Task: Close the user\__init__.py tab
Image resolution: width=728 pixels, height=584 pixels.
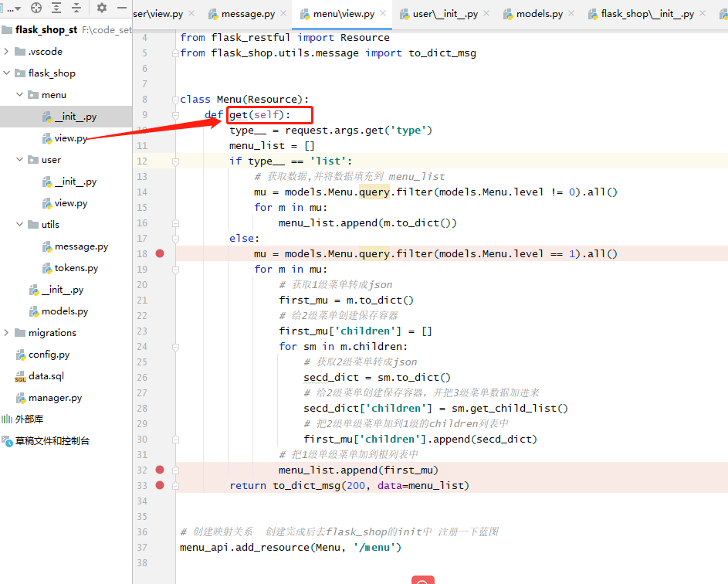Action: point(486,13)
